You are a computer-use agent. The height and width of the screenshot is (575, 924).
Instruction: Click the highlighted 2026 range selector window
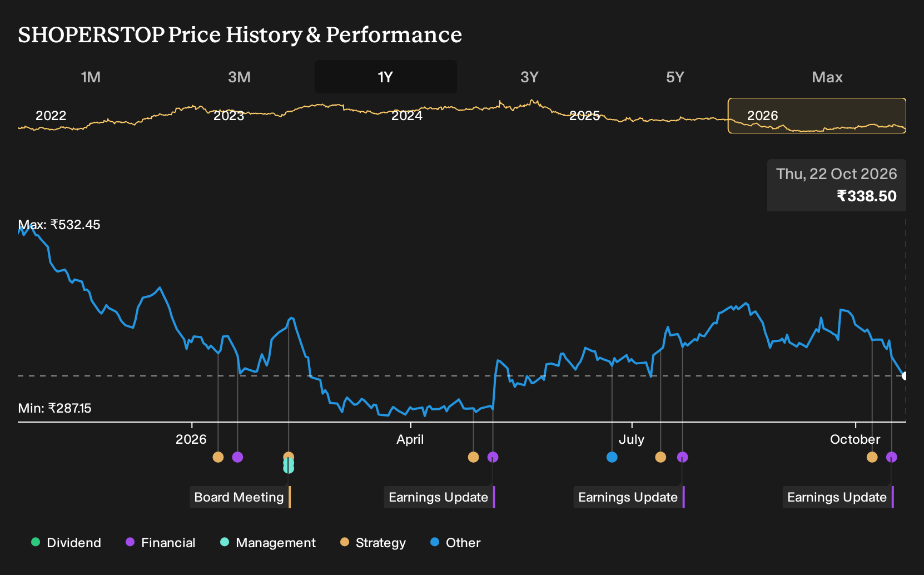[817, 116]
